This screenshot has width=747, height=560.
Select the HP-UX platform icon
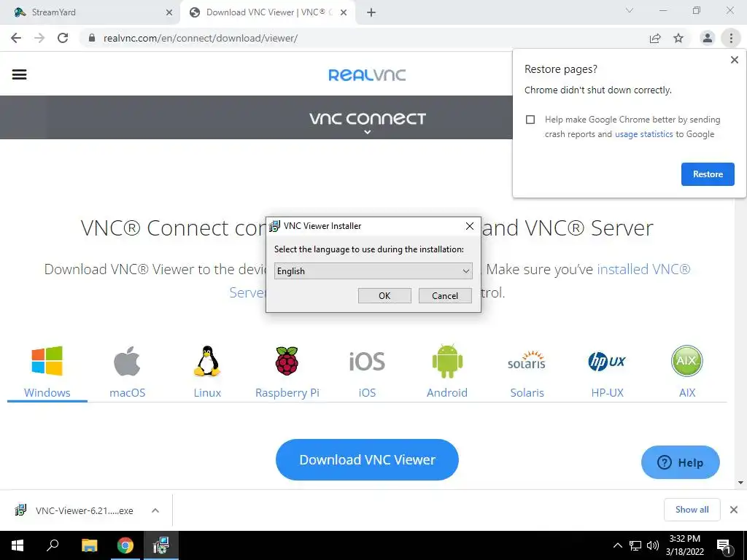[x=606, y=362]
